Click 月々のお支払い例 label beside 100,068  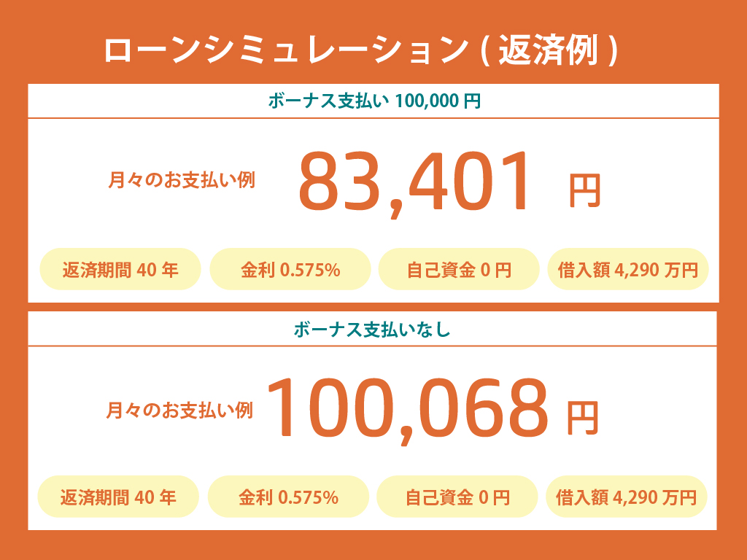click(x=179, y=411)
